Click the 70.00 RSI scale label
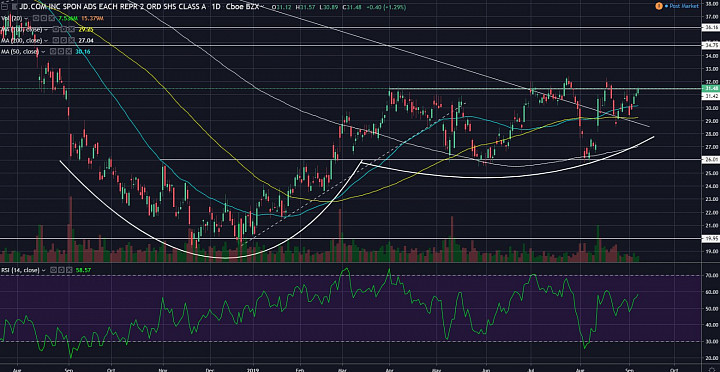The width and height of the screenshot is (720, 372). pyautogui.click(x=711, y=276)
